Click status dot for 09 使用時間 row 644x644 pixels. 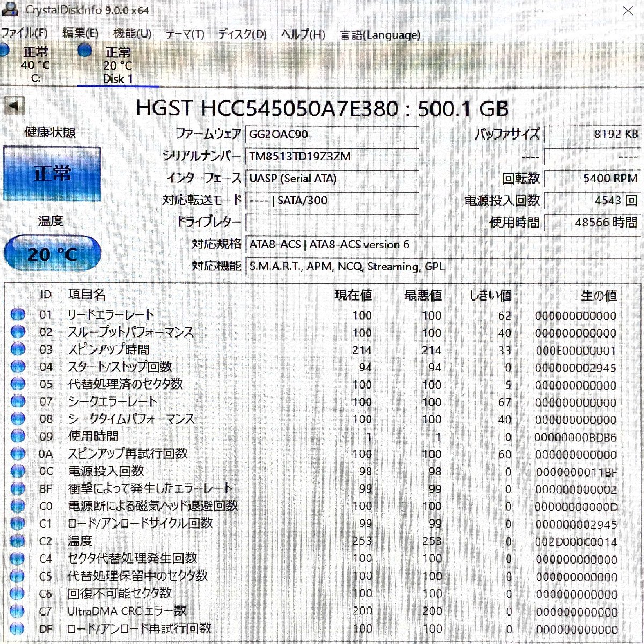tap(18, 436)
